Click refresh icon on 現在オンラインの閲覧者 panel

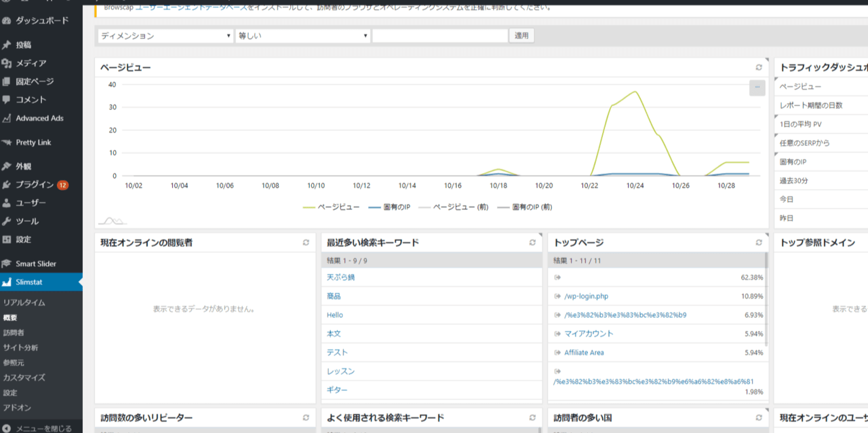[306, 242]
